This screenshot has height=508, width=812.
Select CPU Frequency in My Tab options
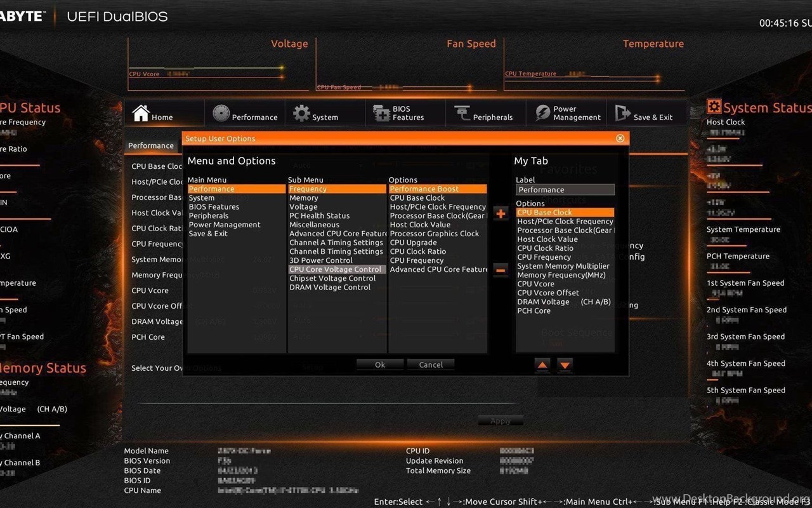565,257
